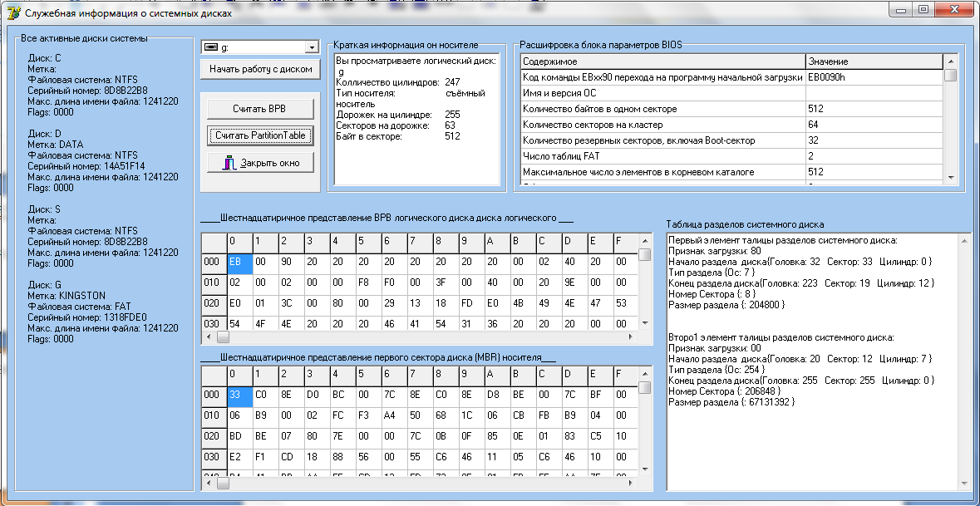
Task: Click Диск: S label
Action: [44, 209]
